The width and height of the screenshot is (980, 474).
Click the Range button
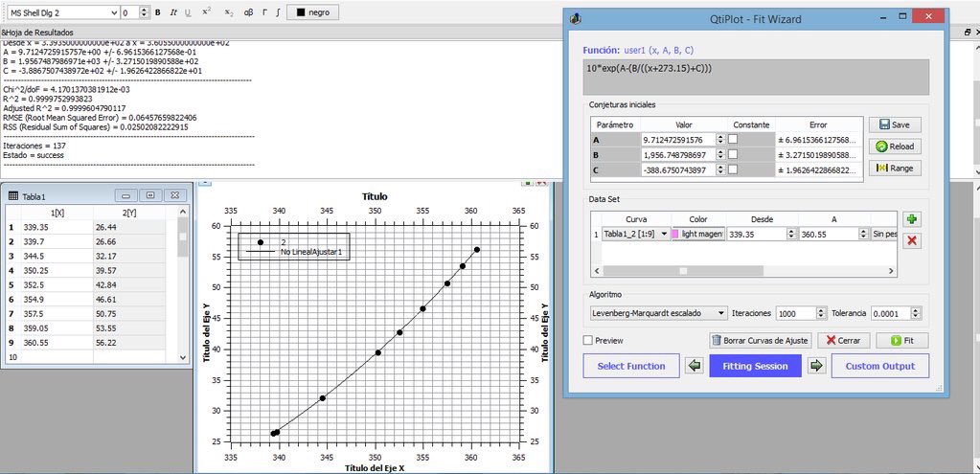click(x=895, y=168)
